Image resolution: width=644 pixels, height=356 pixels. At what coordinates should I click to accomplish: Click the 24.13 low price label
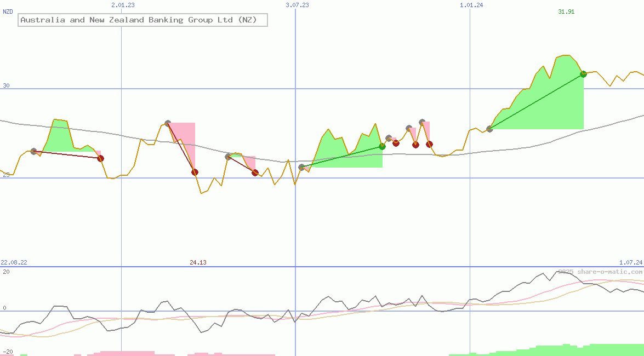click(x=198, y=262)
